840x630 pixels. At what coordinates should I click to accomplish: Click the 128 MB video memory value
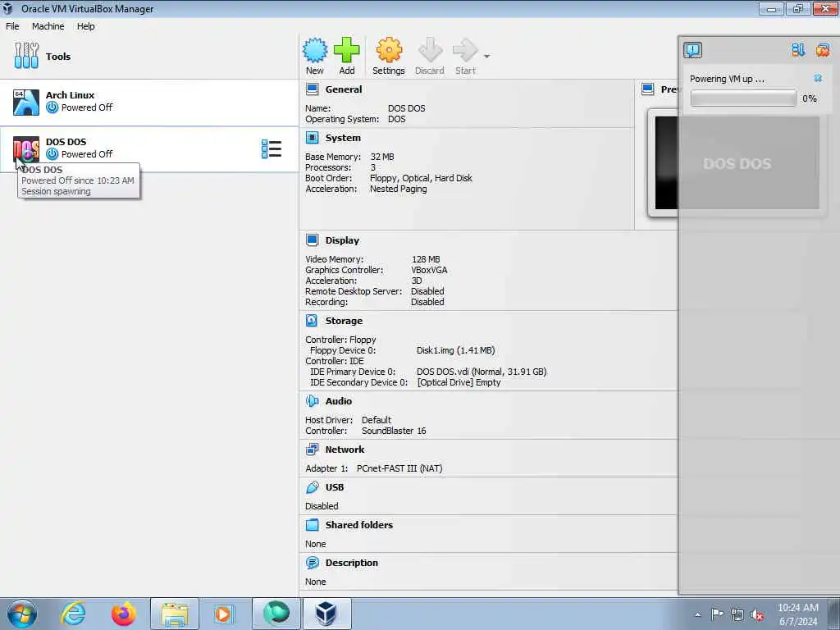point(426,259)
